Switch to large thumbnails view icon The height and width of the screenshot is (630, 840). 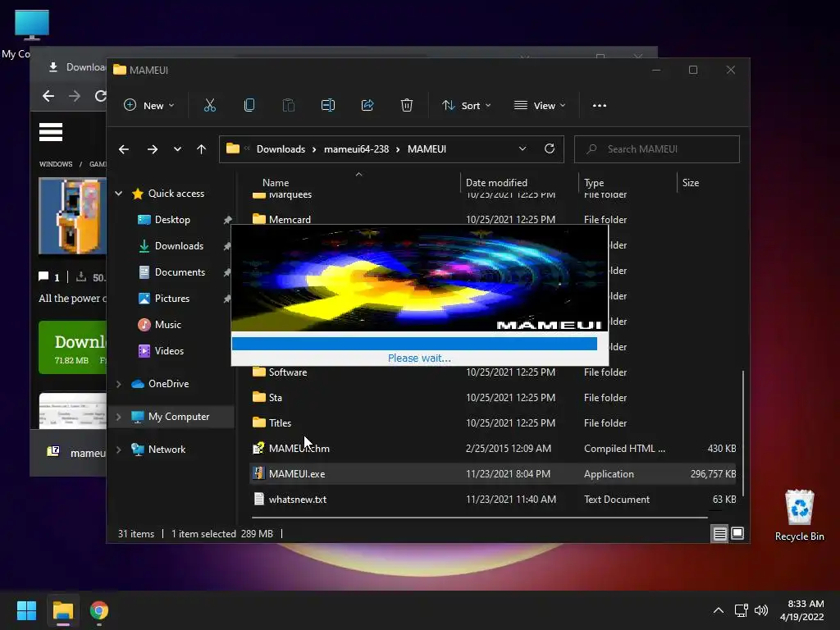pyautogui.click(x=737, y=533)
